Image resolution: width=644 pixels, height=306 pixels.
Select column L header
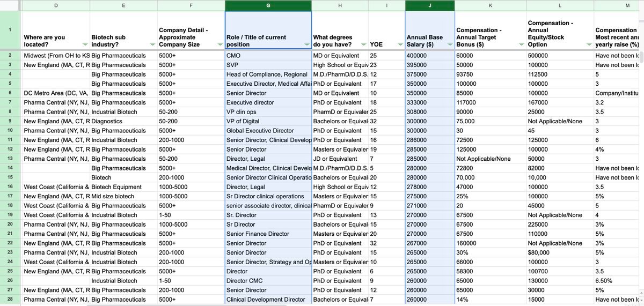tap(560, 6)
